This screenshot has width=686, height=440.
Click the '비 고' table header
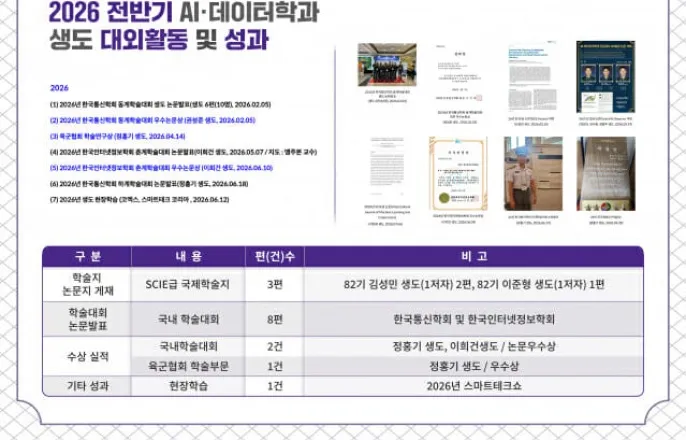(474, 256)
